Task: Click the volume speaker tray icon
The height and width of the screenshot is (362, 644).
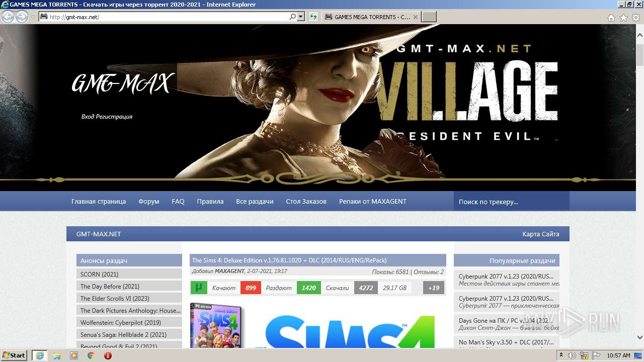Action: coord(572,355)
